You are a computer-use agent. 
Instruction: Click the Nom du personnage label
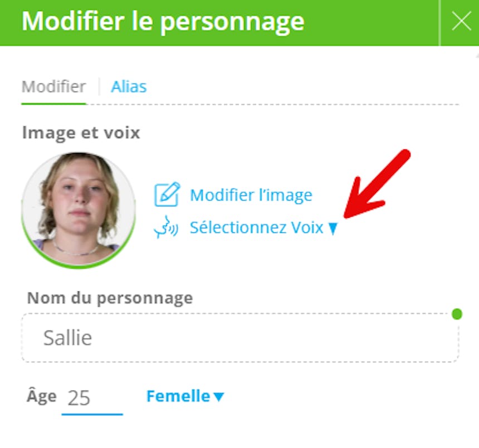[x=110, y=298]
